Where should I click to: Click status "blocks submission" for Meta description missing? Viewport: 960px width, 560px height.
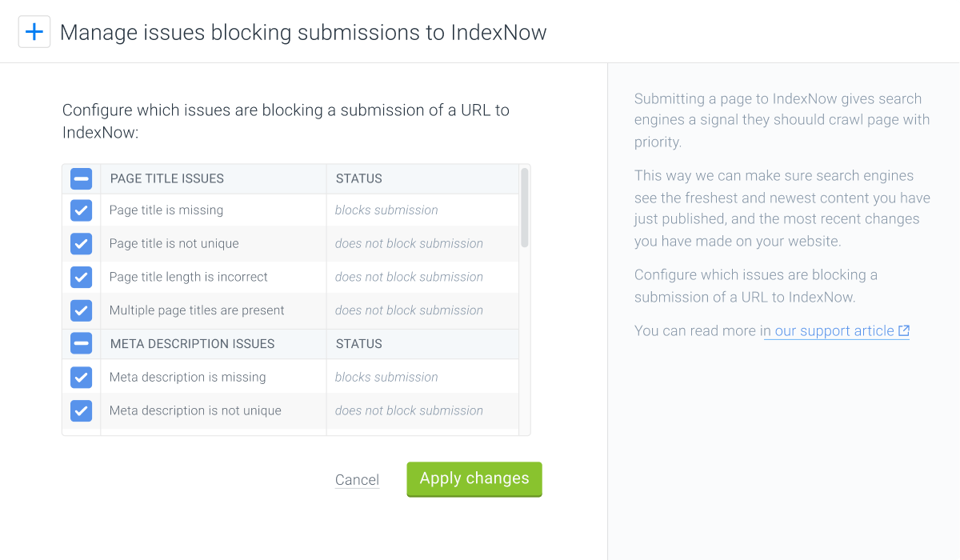(386, 377)
